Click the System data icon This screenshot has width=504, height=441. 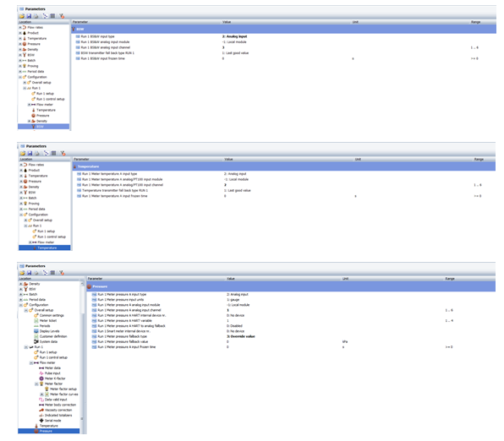pyautogui.click(x=36, y=341)
